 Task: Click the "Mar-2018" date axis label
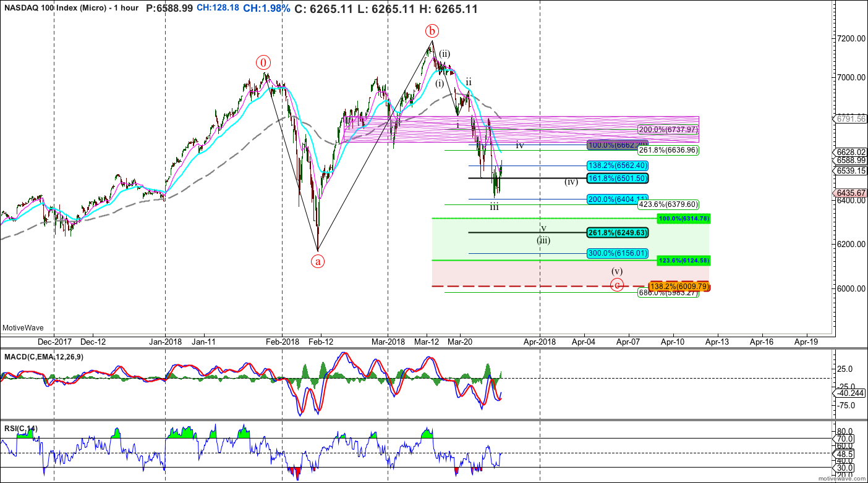(388, 341)
